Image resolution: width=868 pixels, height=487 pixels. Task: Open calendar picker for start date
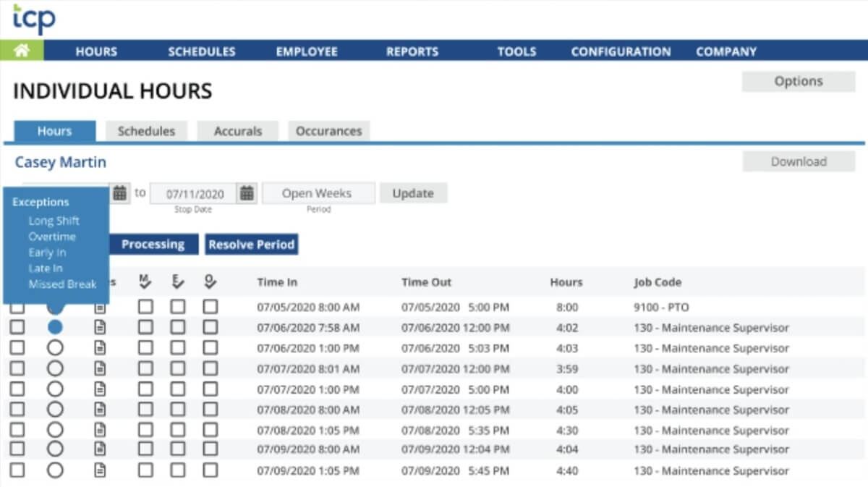[120, 193]
